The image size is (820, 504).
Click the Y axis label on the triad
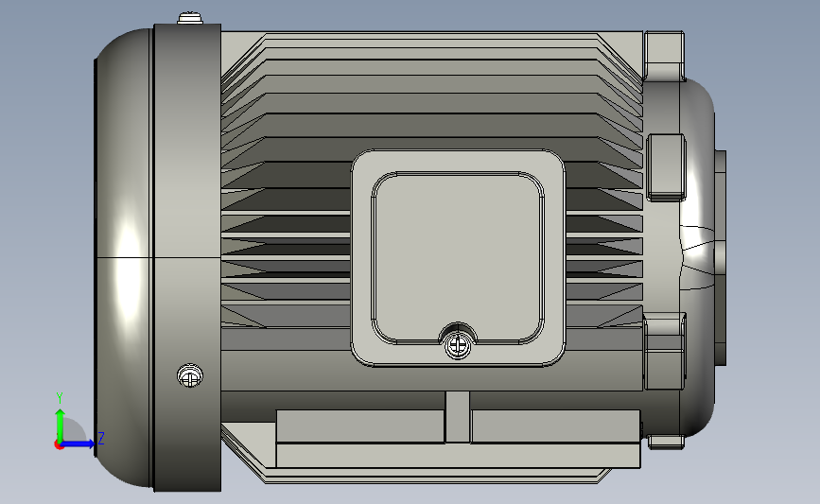point(60,398)
